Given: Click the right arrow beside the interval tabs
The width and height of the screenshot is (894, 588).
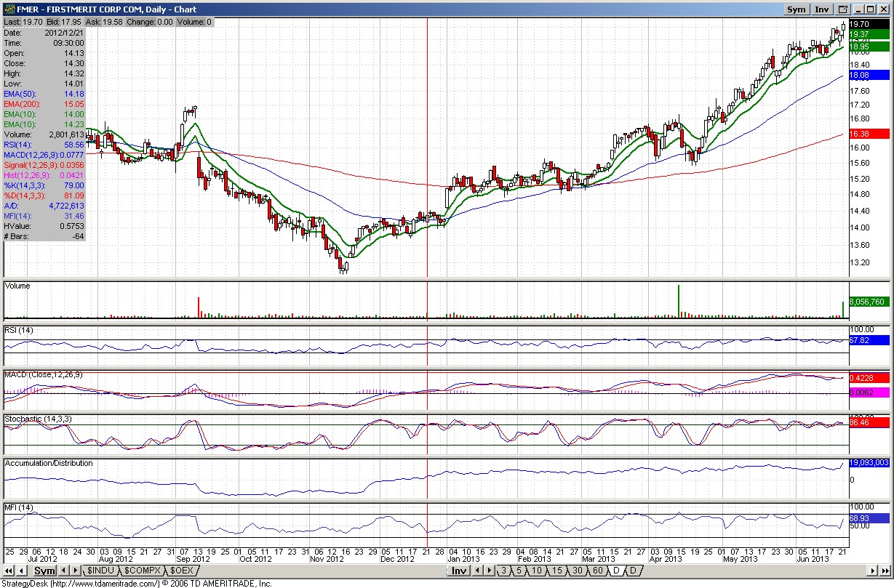Looking at the screenshot, I should [489, 571].
